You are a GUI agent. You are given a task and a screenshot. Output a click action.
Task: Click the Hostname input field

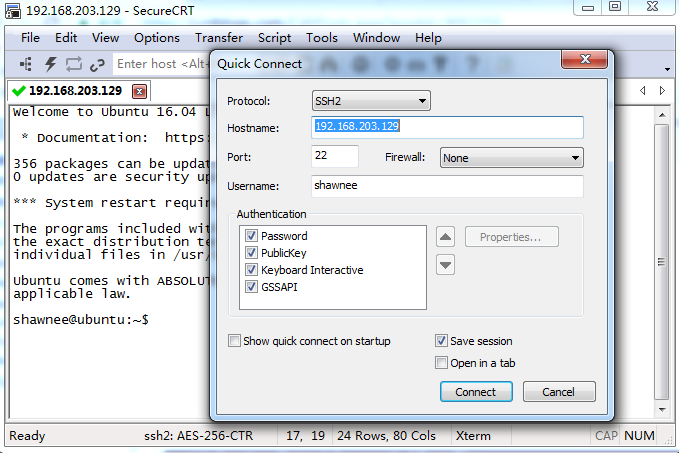(447, 127)
